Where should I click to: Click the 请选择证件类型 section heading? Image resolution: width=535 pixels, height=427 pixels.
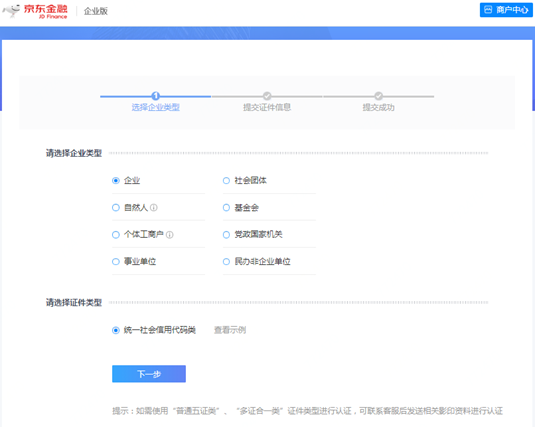(74, 302)
